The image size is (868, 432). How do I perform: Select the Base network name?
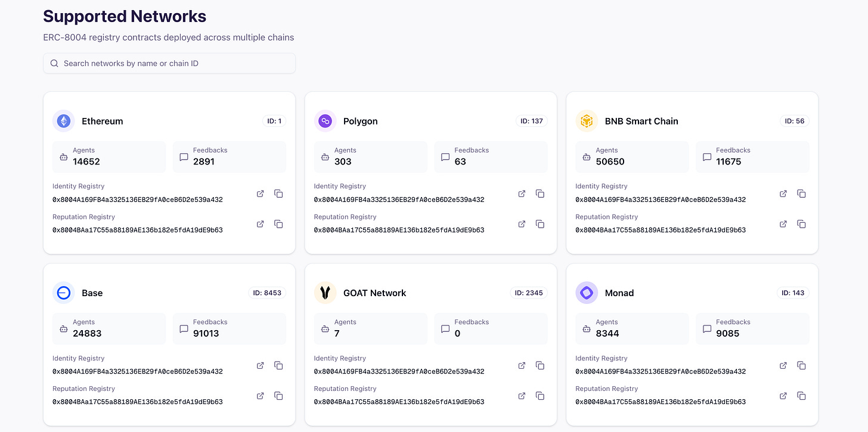coord(92,293)
